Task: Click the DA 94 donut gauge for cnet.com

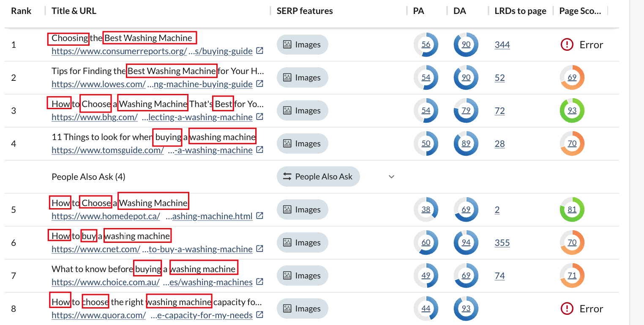Action: (466, 242)
